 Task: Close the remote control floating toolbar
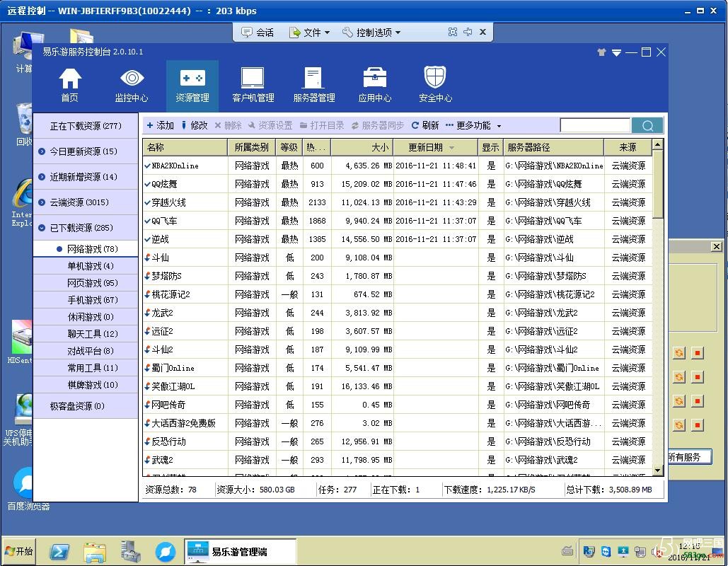click(x=483, y=32)
